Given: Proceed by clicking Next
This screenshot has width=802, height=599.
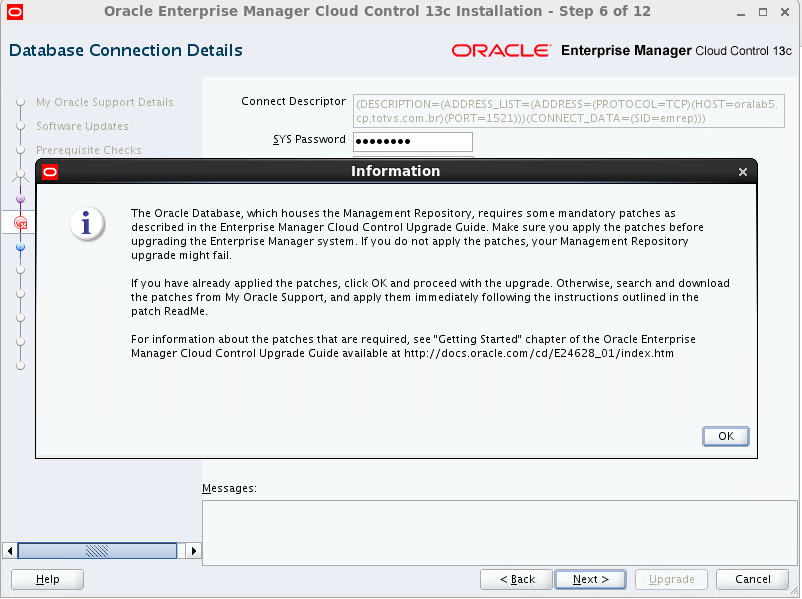Looking at the screenshot, I should coord(590,579).
